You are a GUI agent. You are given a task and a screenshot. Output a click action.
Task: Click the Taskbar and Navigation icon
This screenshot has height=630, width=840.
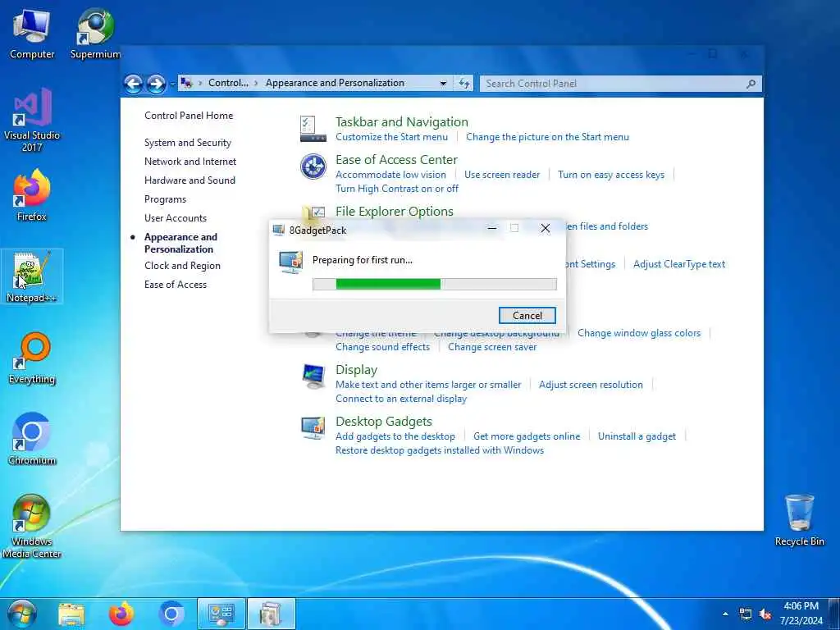pos(313,129)
